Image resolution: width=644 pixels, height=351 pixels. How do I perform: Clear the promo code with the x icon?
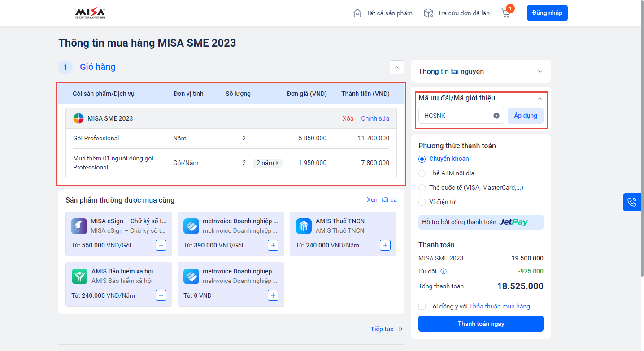(496, 116)
